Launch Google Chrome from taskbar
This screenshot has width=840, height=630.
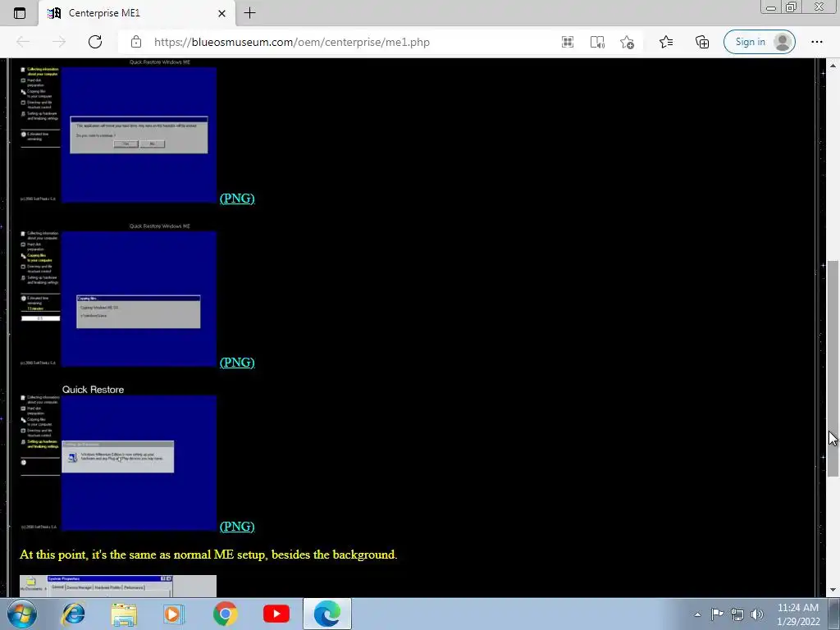point(225,614)
